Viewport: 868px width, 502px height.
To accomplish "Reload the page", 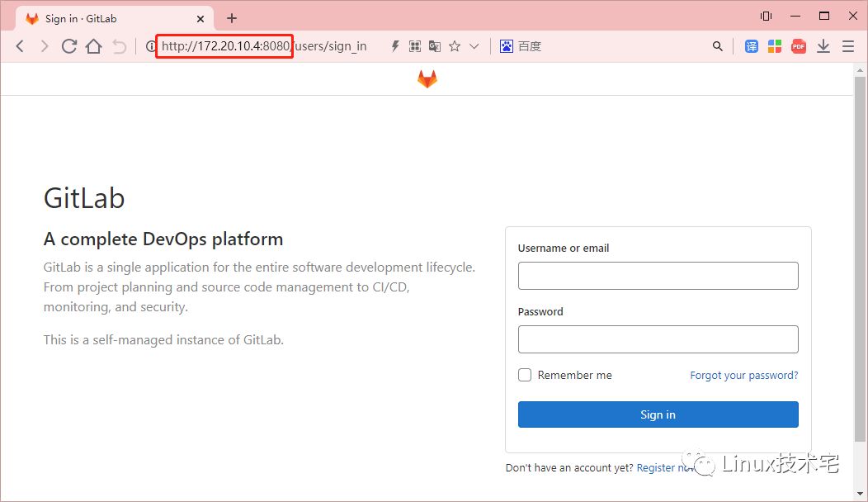I will (x=69, y=45).
